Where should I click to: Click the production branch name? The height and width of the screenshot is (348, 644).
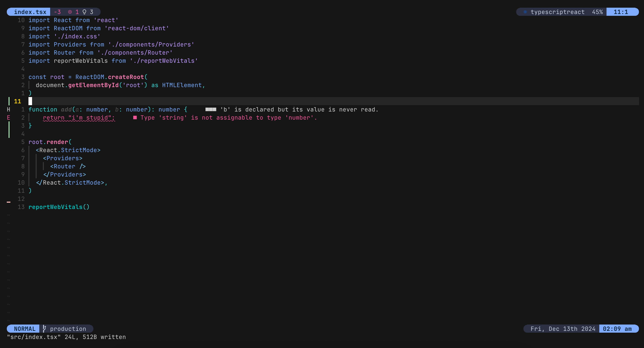(68, 329)
